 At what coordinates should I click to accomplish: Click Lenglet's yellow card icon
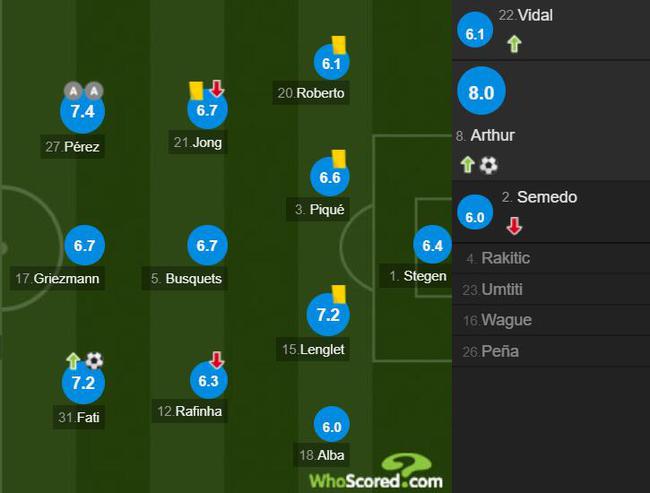pyautogui.click(x=339, y=294)
